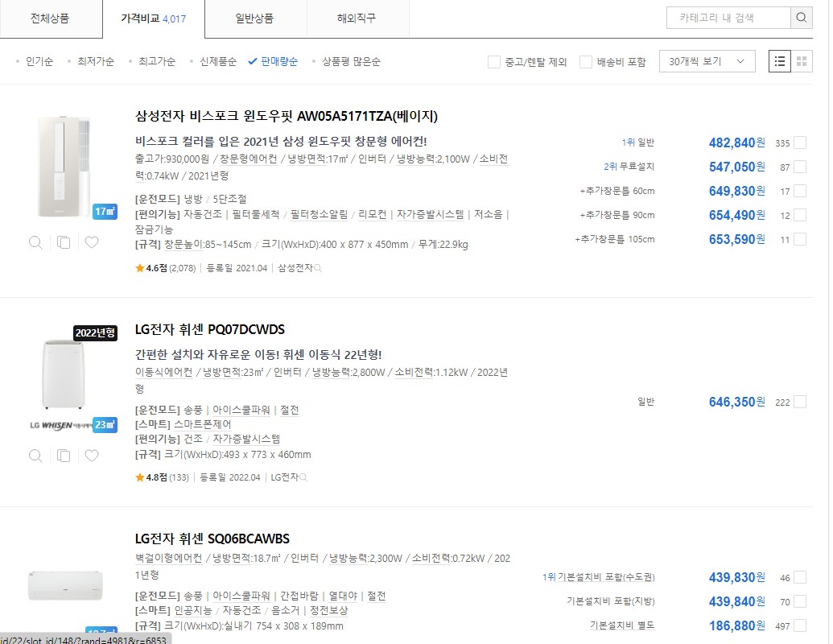Screen dimensions: 833x644
Task: Open the 벽걸이형에어컨 spec link
Action: (x=168, y=559)
